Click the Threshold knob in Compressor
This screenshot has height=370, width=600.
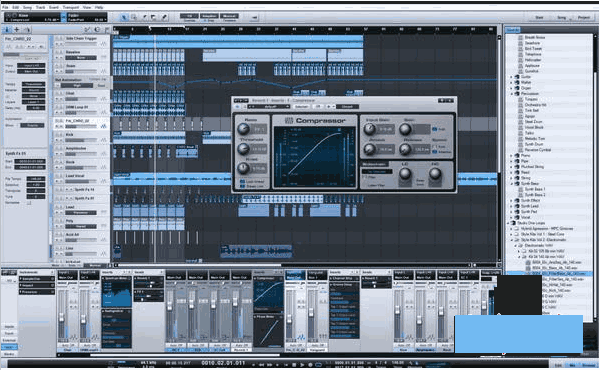(x=243, y=148)
